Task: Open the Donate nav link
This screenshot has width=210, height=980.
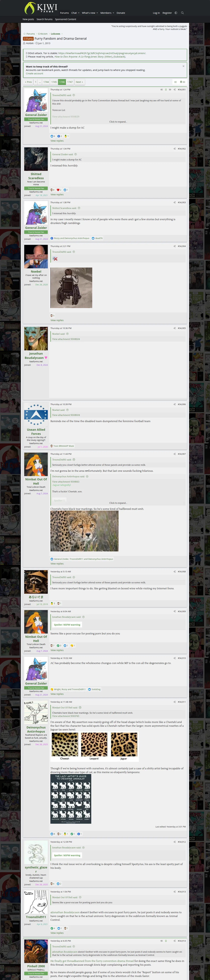Action: click(x=121, y=13)
